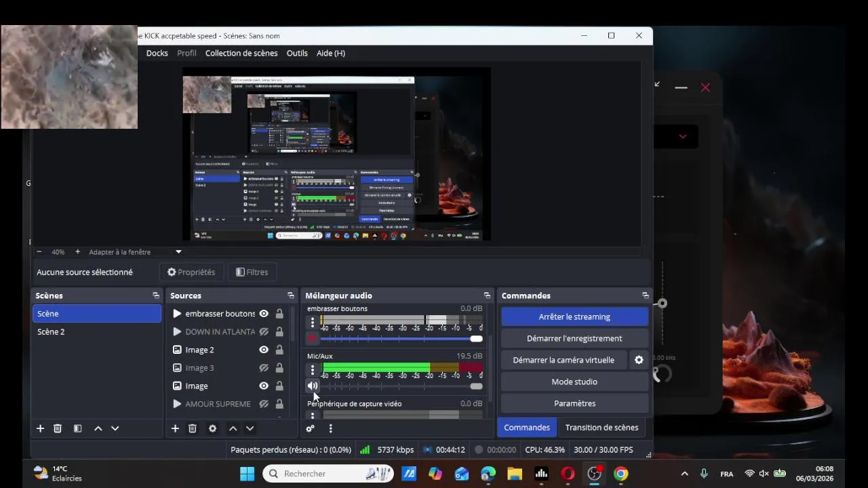Move source up in Sources panel
868x488 pixels.
pyautogui.click(x=233, y=428)
